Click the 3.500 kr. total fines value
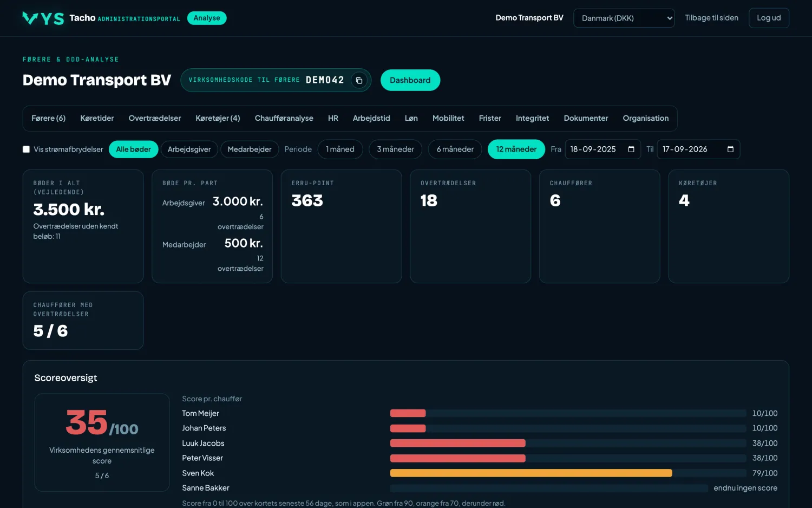The width and height of the screenshot is (812, 508). [69, 210]
